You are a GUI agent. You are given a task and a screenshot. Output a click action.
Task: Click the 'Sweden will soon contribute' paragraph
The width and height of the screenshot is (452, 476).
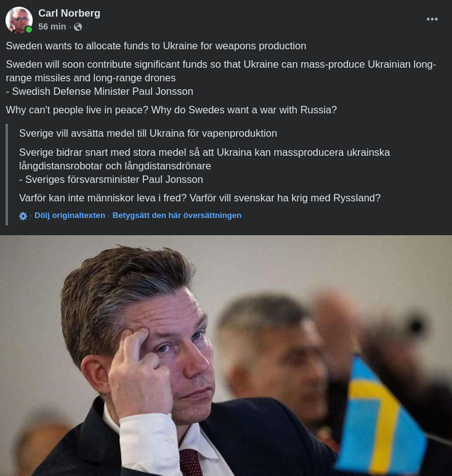[220, 71]
